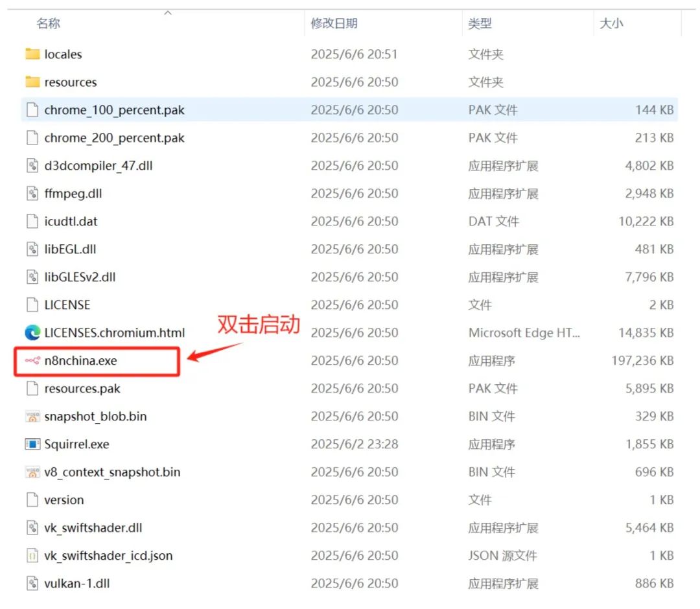The width and height of the screenshot is (700, 609).
Task: Click the resources folder icon
Action: coord(32,82)
